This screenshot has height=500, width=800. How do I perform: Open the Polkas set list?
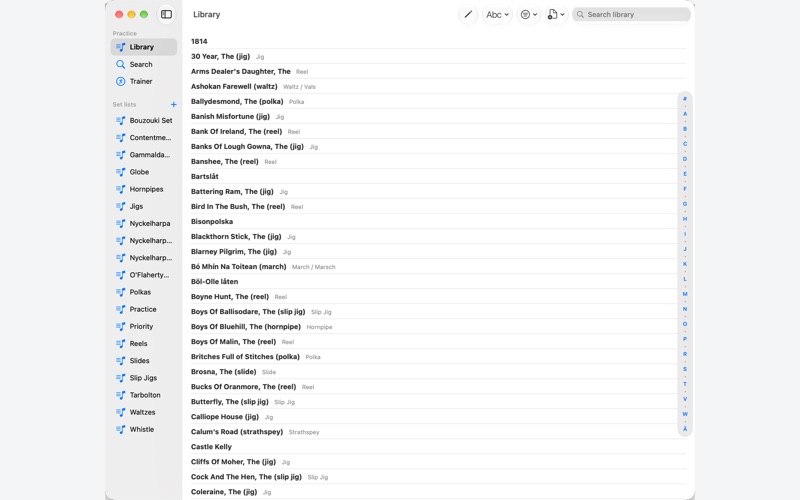point(144,292)
